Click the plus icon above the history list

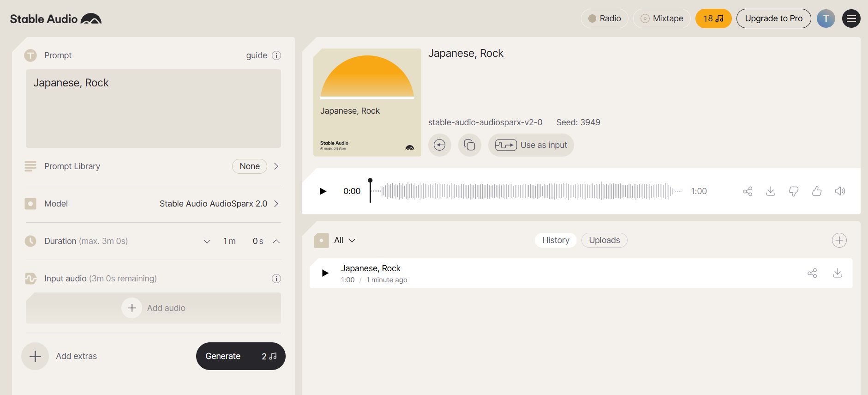pos(839,240)
